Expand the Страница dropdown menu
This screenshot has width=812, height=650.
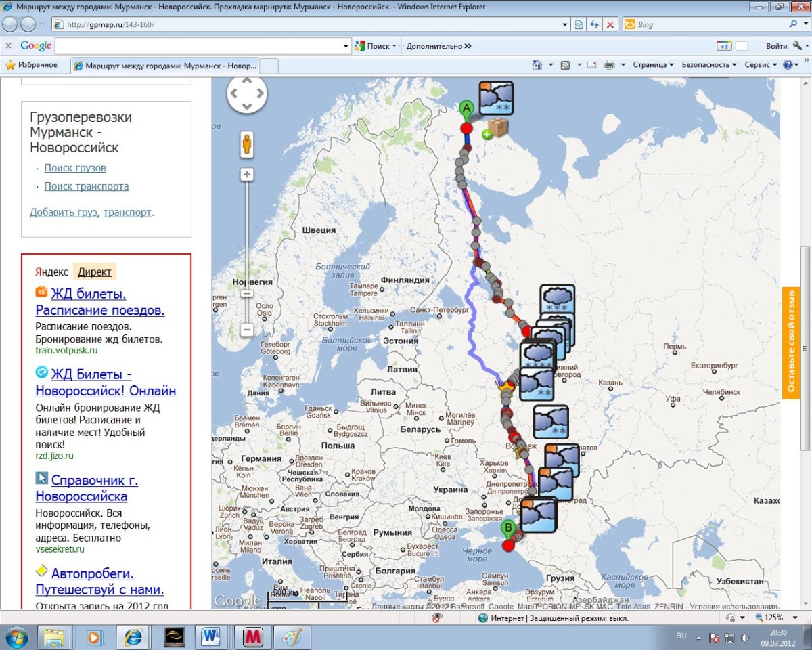(x=653, y=65)
